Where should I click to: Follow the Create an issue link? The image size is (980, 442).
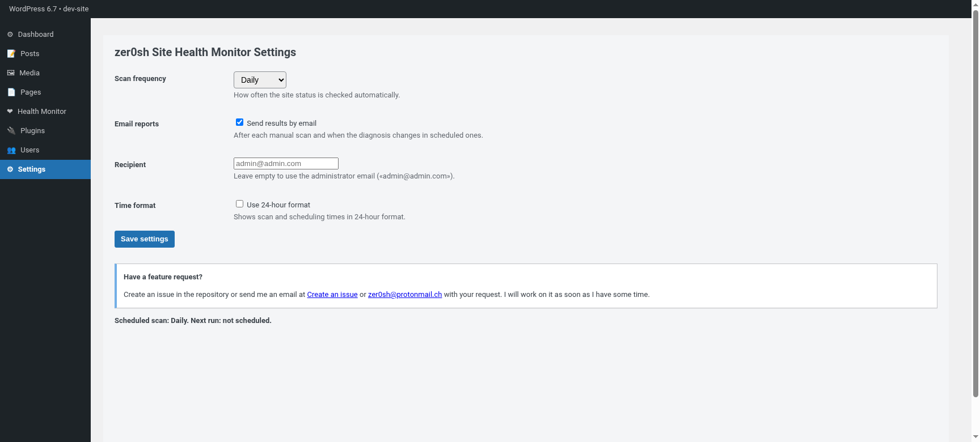[x=332, y=295]
